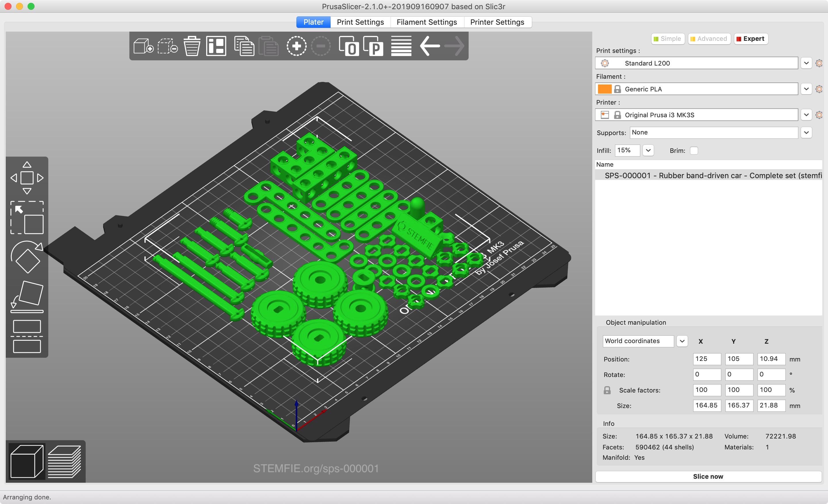Enable the Brim checkbox
828x504 pixels.
click(694, 151)
